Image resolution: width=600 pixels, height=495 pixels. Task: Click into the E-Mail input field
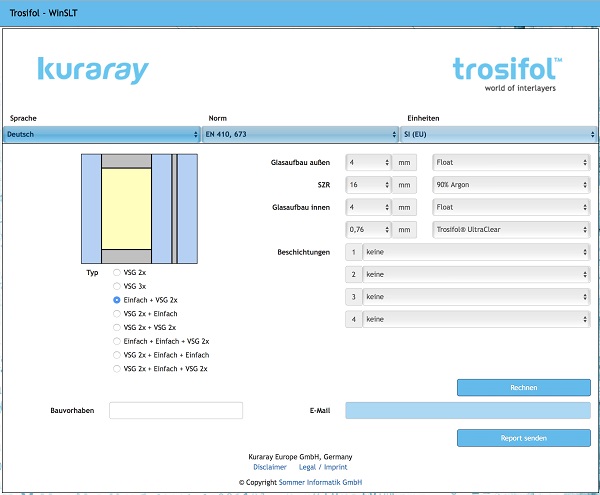[x=467, y=410]
